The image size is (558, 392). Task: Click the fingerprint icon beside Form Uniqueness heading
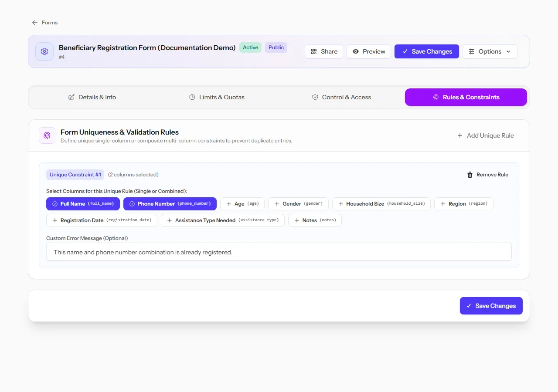coord(47,135)
